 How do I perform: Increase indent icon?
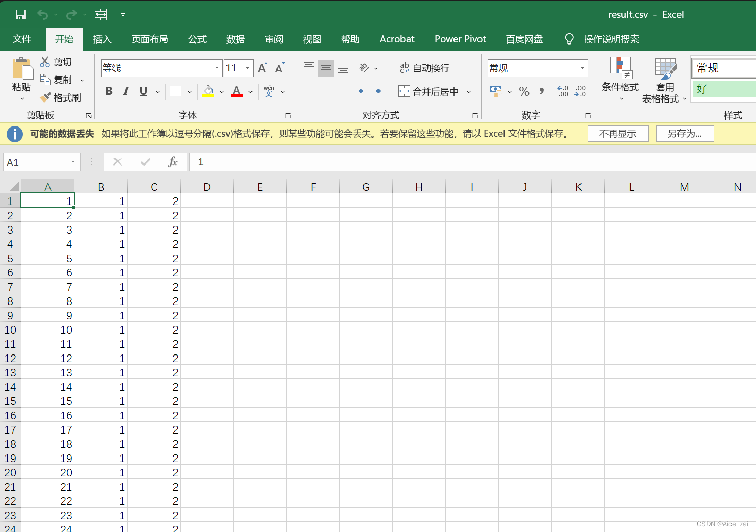(382, 91)
